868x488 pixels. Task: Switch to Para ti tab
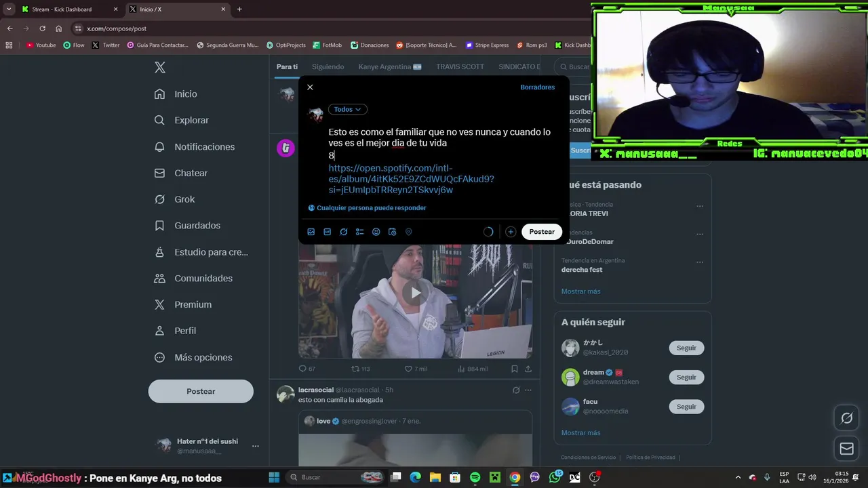(287, 66)
